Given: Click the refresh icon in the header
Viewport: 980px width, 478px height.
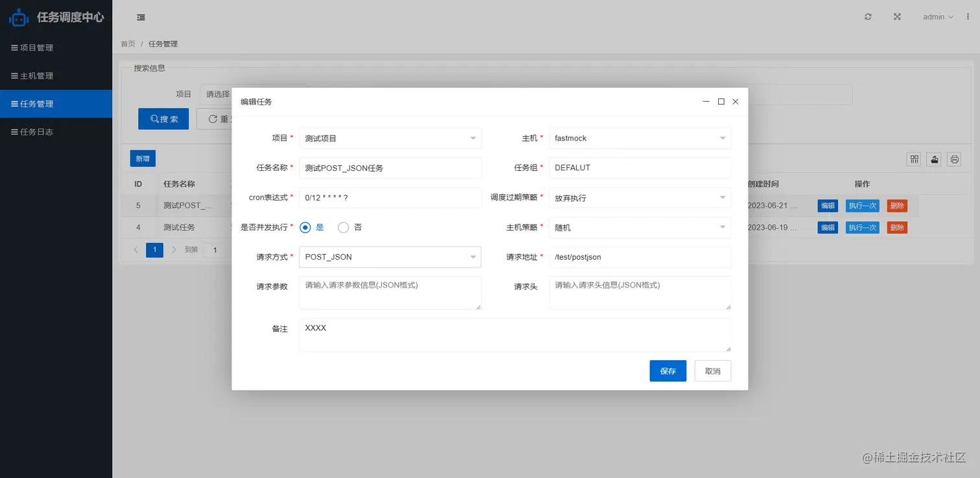Looking at the screenshot, I should (868, 17).
